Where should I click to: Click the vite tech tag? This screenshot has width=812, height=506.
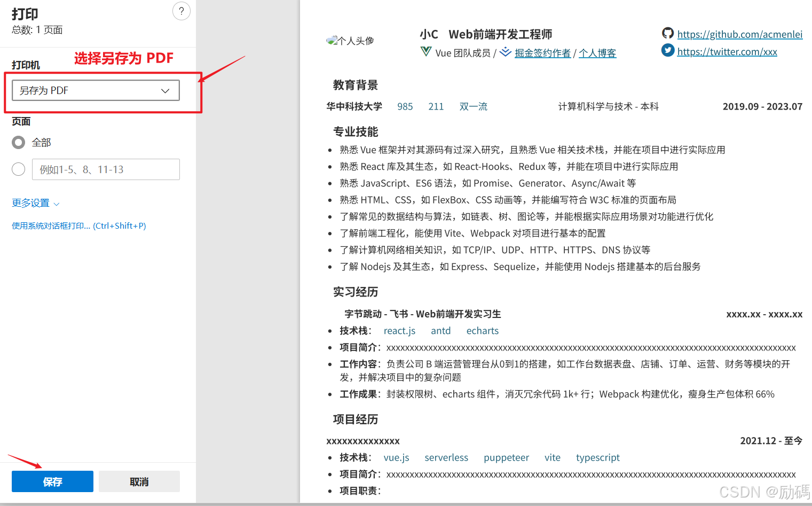tap(553, 457)
